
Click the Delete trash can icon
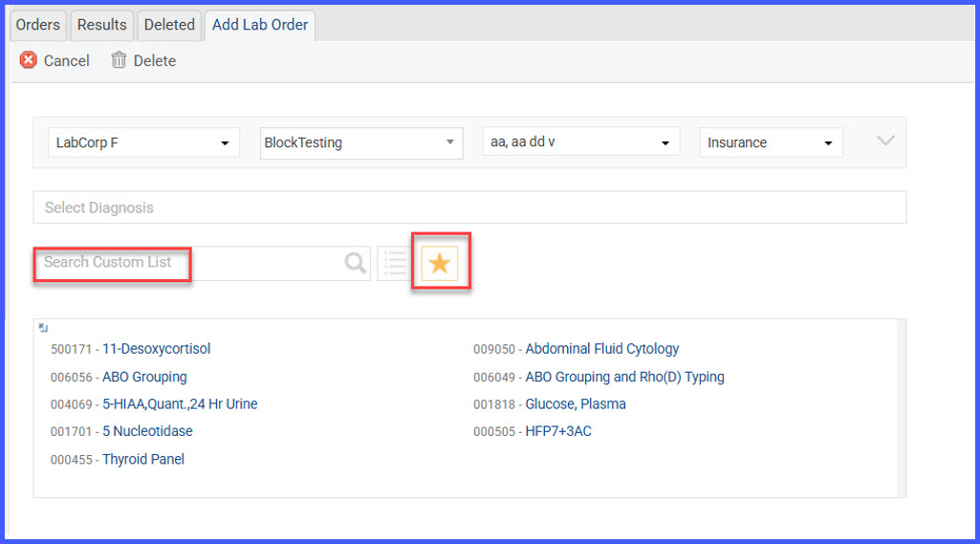click(119, 60)
